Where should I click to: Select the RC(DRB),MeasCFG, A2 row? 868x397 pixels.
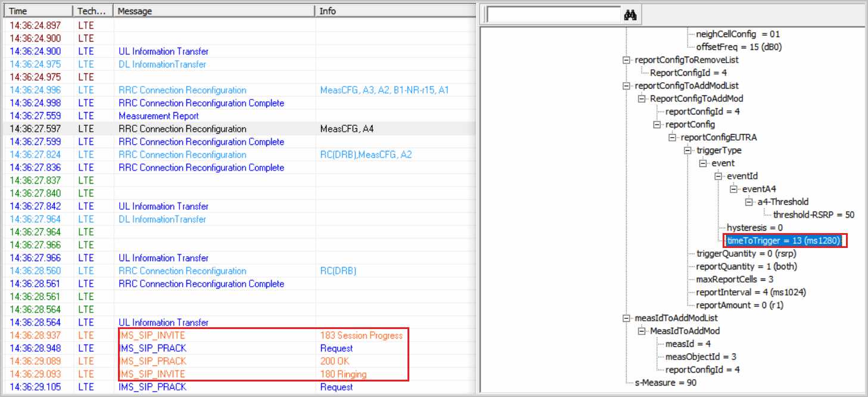pyautogui.click(x=365, y=155)
